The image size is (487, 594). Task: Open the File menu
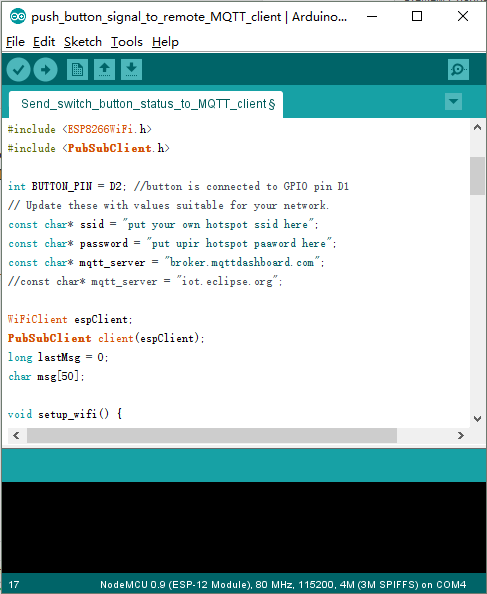[16, 42]
